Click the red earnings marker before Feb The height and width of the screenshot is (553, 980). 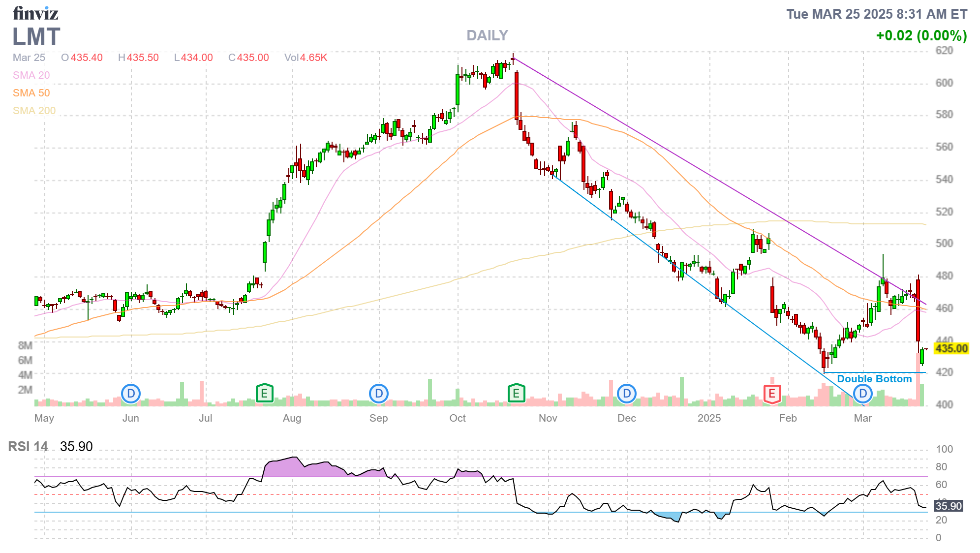point(772,394)
